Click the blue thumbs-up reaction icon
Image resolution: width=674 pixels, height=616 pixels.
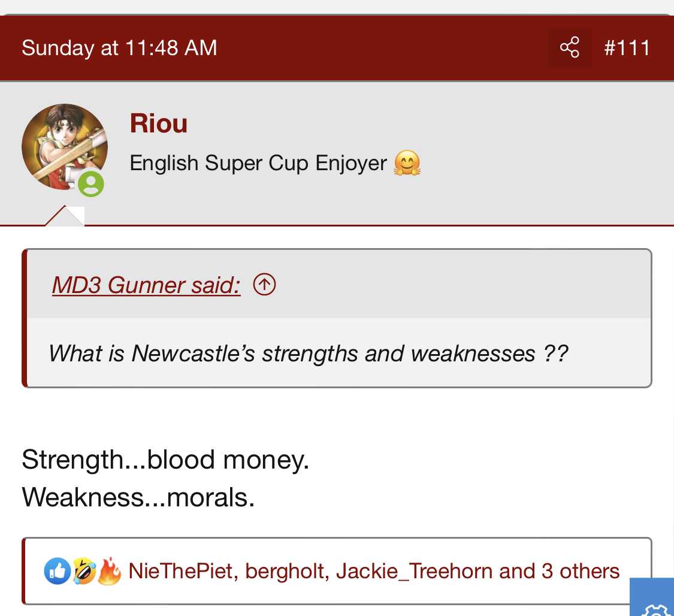point(57,571)
